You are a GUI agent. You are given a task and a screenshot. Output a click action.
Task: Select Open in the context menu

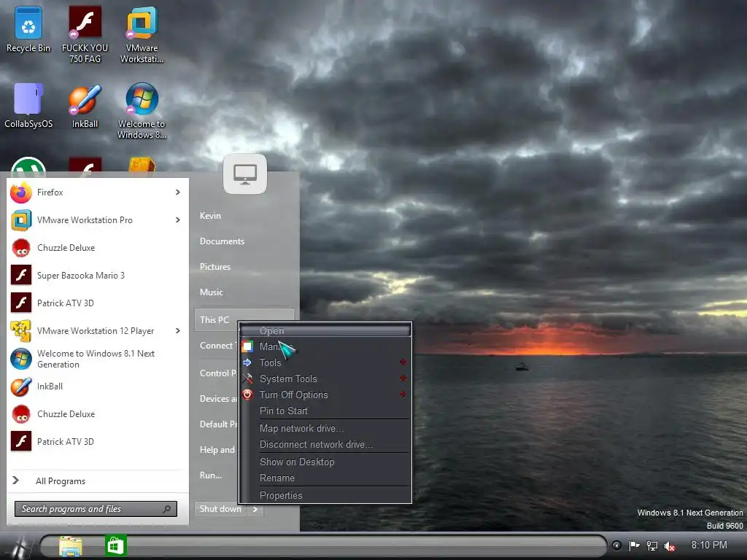pos(325,330)
